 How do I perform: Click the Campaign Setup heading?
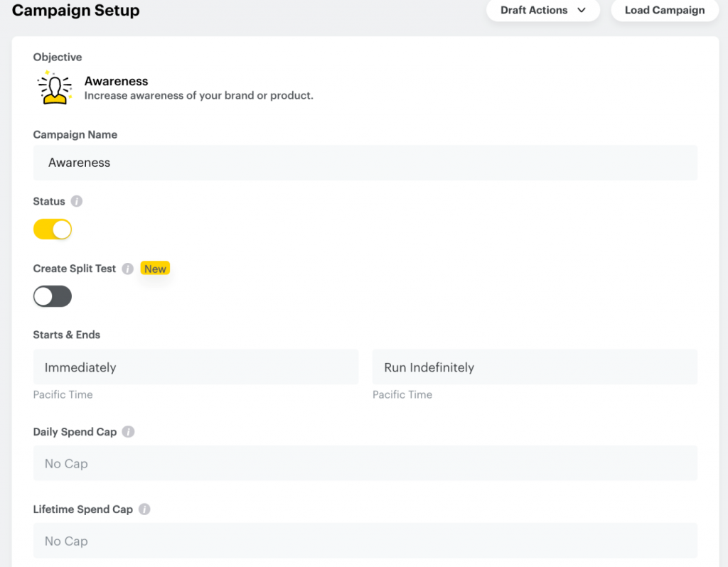coord(75,10)
